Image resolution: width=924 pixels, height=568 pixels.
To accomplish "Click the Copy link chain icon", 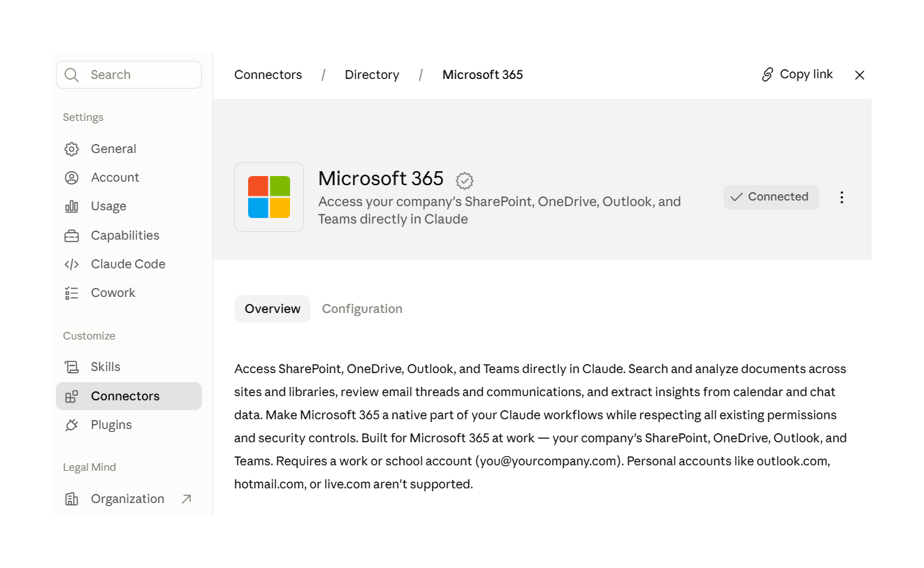I will (767, 75).
